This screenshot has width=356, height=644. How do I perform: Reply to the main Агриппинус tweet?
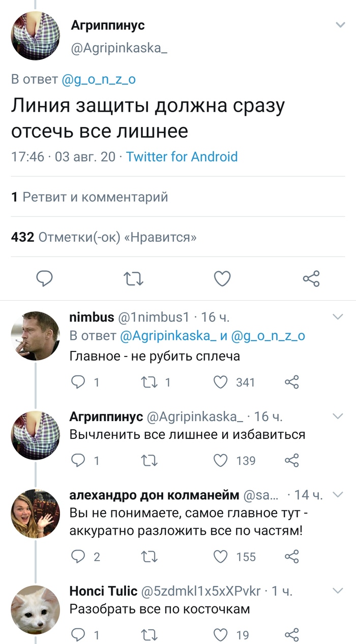click(45, 278)
